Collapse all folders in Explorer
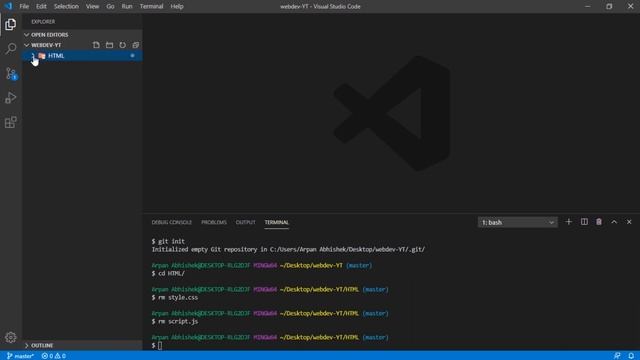Viewport: 640px width, 360px height. [x=136, y=45]
